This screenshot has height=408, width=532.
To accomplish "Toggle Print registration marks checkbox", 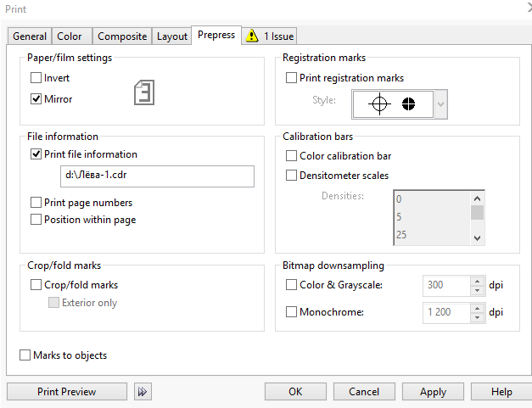I will click(x=292, y=78).
